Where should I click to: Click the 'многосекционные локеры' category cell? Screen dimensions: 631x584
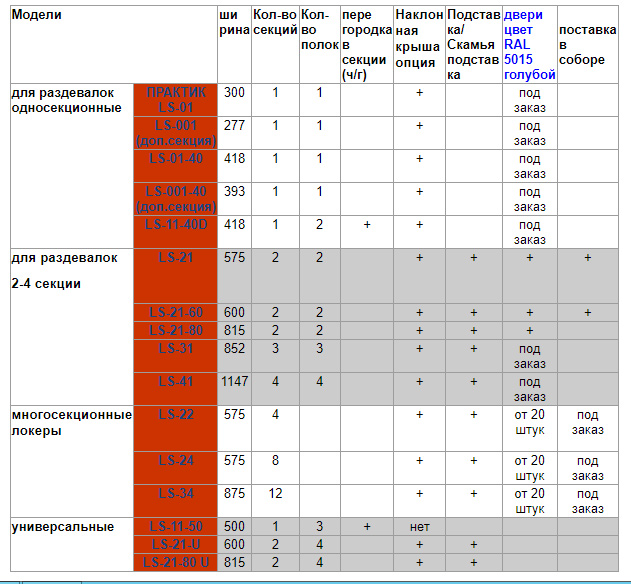pyautogui.click(x=71, y=422)
